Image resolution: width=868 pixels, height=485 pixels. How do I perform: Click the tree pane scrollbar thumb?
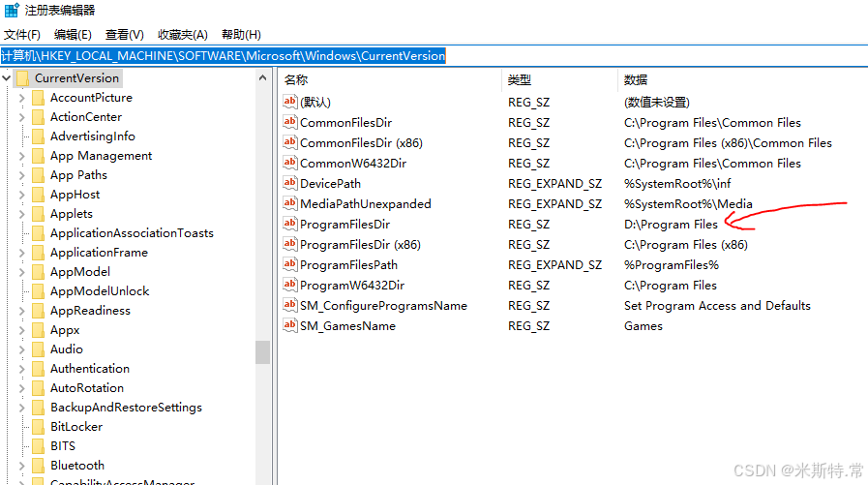tap(263, 352)
